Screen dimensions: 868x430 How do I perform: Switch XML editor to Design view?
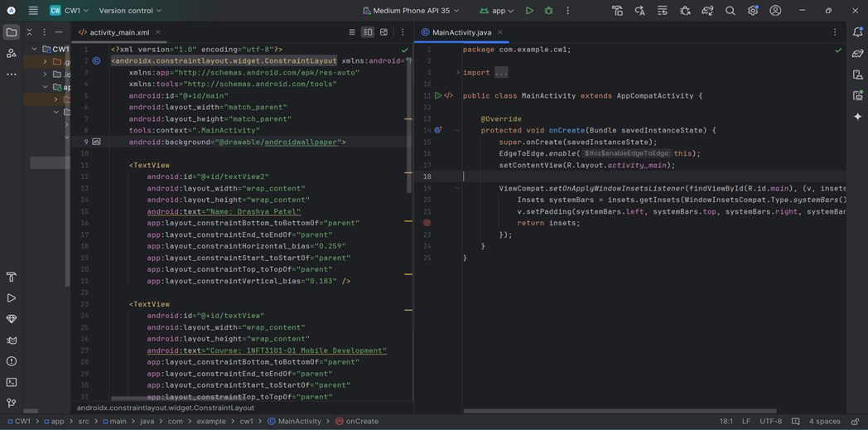point(383,32)
